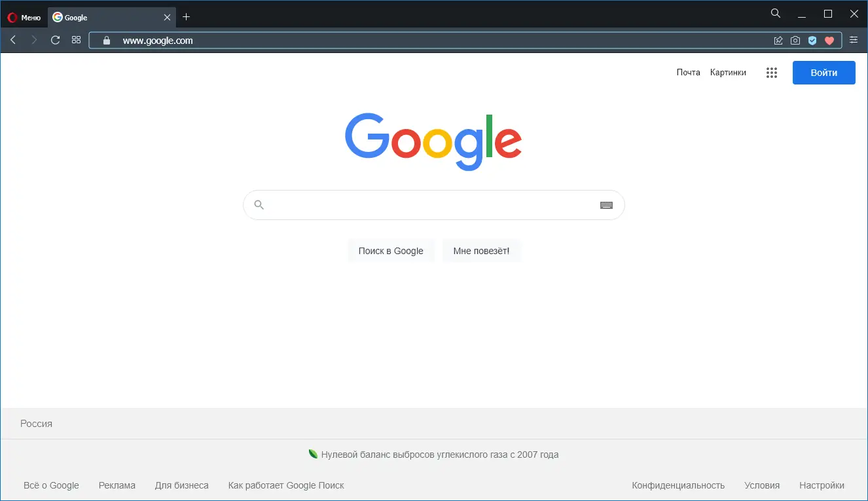Take a snapshot with camera icon
Screen dimensions: 868x501
click(795, 41)
